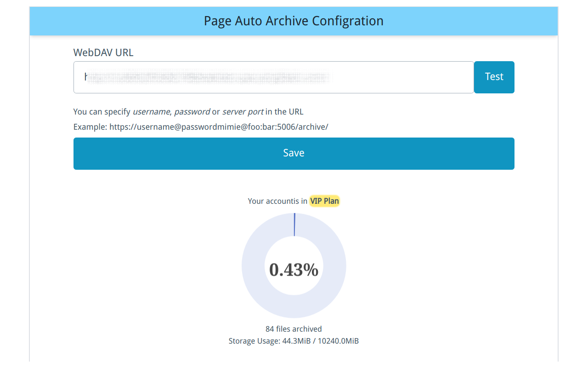Click the Save button
This screenshot has height=368, width=588.
294,153
